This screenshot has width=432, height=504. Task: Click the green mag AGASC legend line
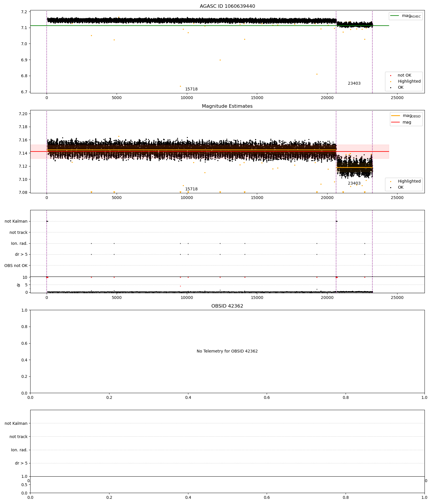(x=395, y=16)
